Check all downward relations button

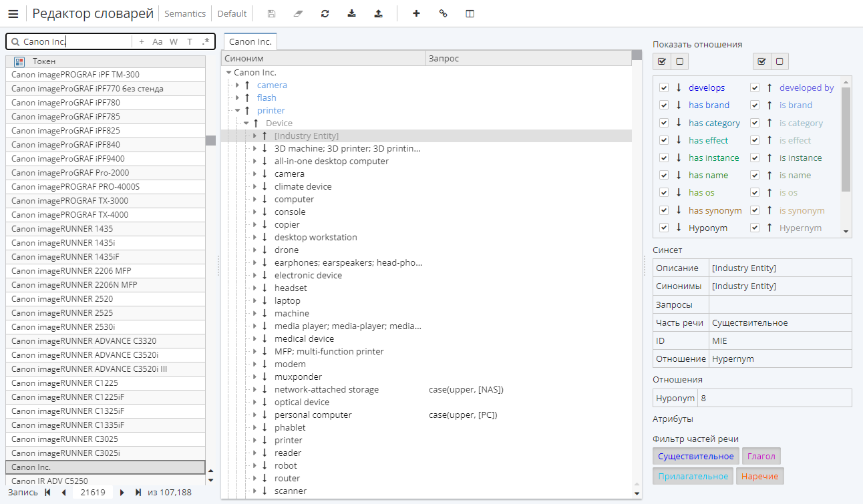662,61
